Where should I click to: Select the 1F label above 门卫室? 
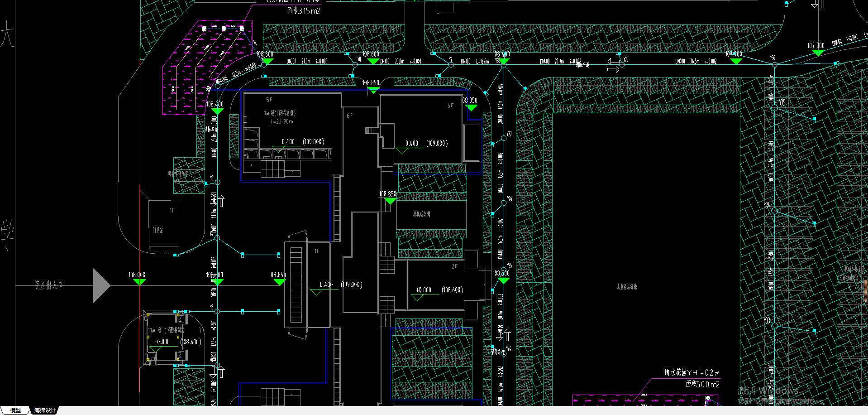[172, 211]
